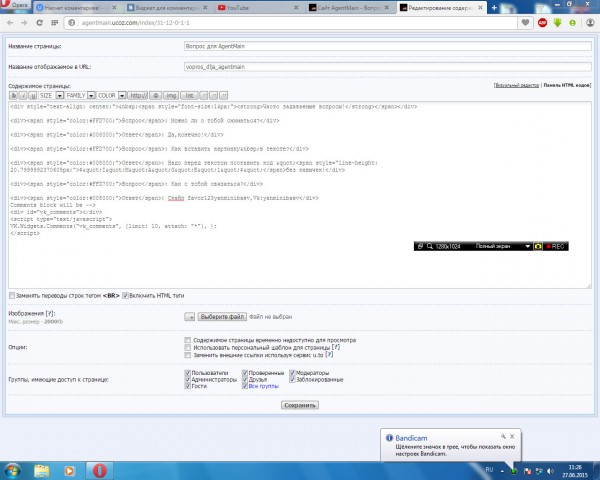Open a new browser tab with the plus
The width and height of the screenshot is (600, 480).
(494, 8)
